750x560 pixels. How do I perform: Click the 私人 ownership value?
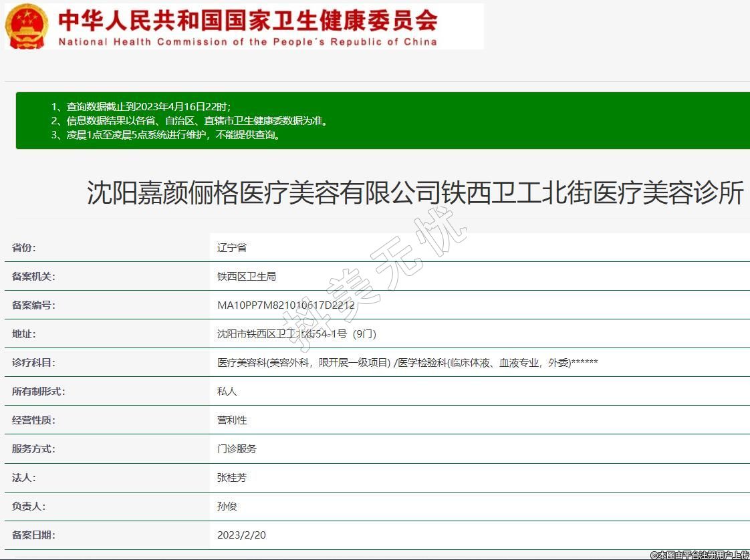[x=227, y=392]
